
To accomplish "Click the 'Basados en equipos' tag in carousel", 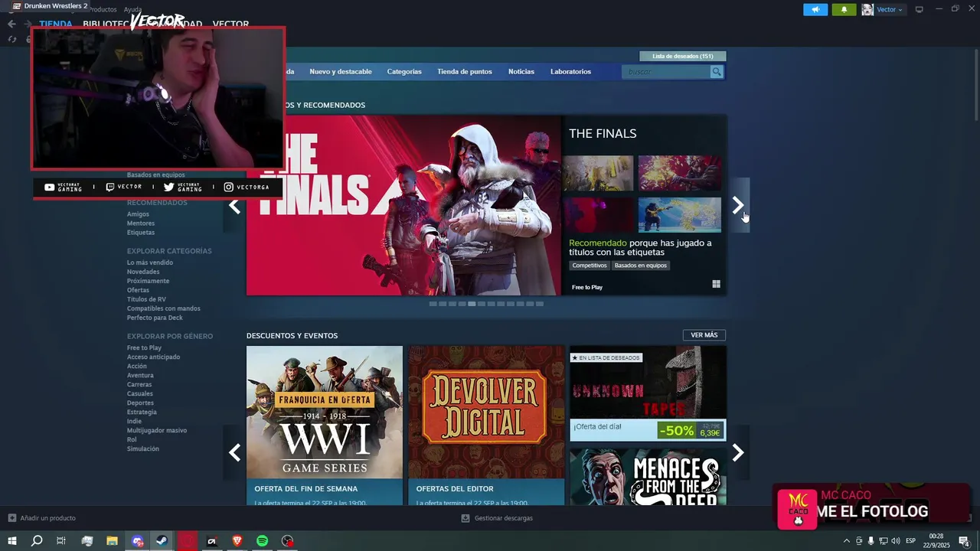I will click(x=641, y=266).
